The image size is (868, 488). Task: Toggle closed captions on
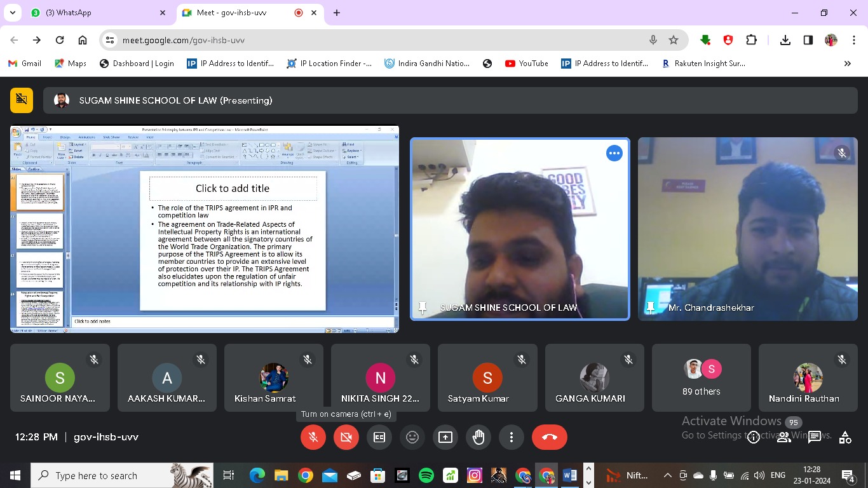(379, 437)
